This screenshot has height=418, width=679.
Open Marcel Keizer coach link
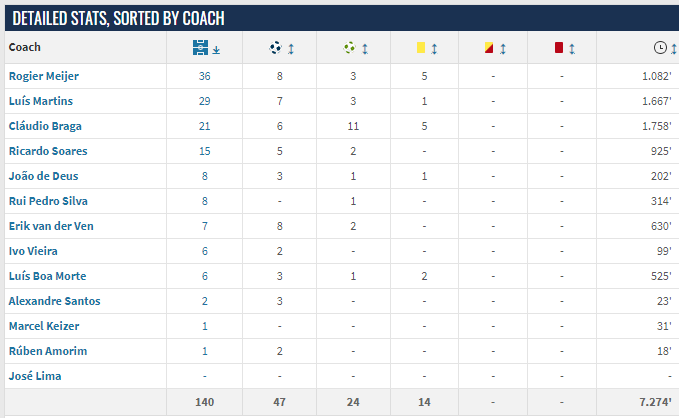[44, 326]
